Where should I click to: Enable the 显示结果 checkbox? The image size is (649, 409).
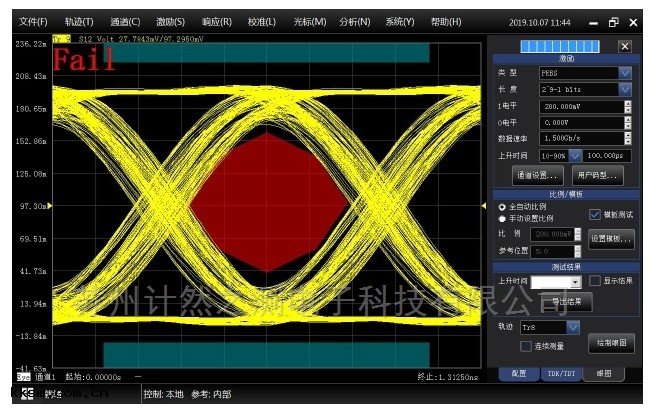[595, 281]
